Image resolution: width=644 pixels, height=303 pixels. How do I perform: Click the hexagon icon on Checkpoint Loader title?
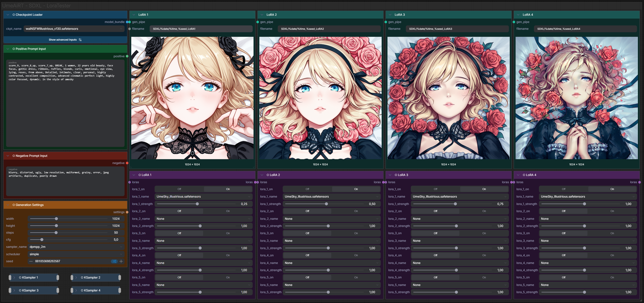(14, 15)
